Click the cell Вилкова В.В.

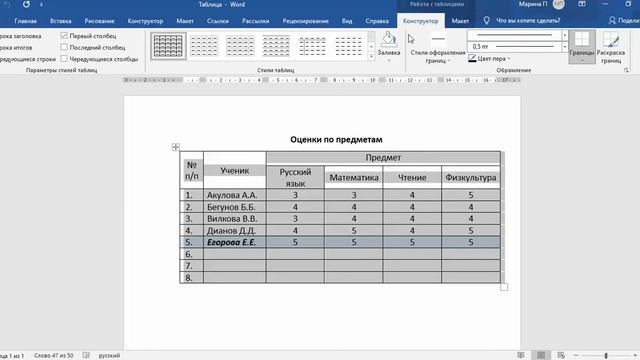[235, 219]
